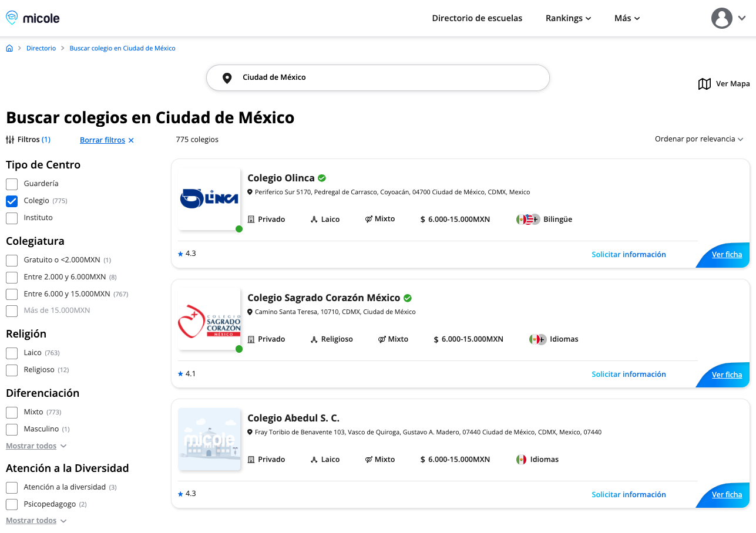Image resolution: width=756 pixels, height=533 pixels.
Task: Request information for Colegio Sagrado Corazón México
Action: 629,374
